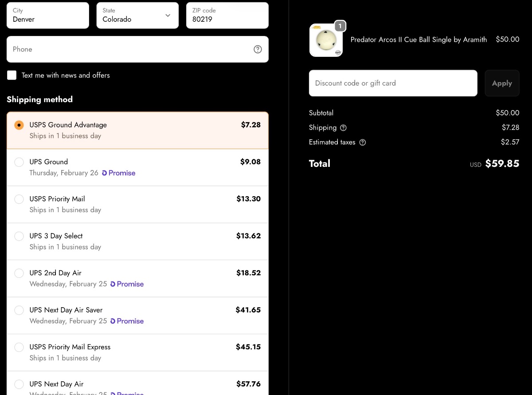Click the Shipping info question icon
Image resolution: width=532 pixels, height=395 pixels.
click(343, 128)
